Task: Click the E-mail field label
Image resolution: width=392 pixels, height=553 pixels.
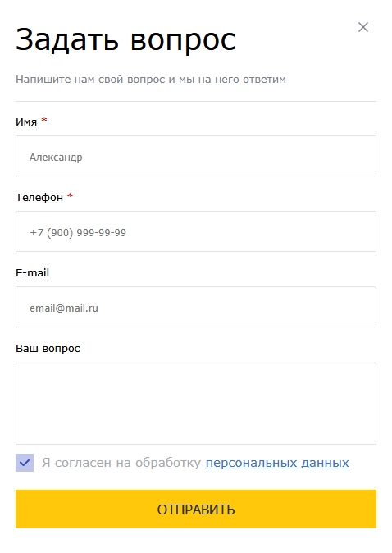Action: pyautogui.click(x=32, y=272)
